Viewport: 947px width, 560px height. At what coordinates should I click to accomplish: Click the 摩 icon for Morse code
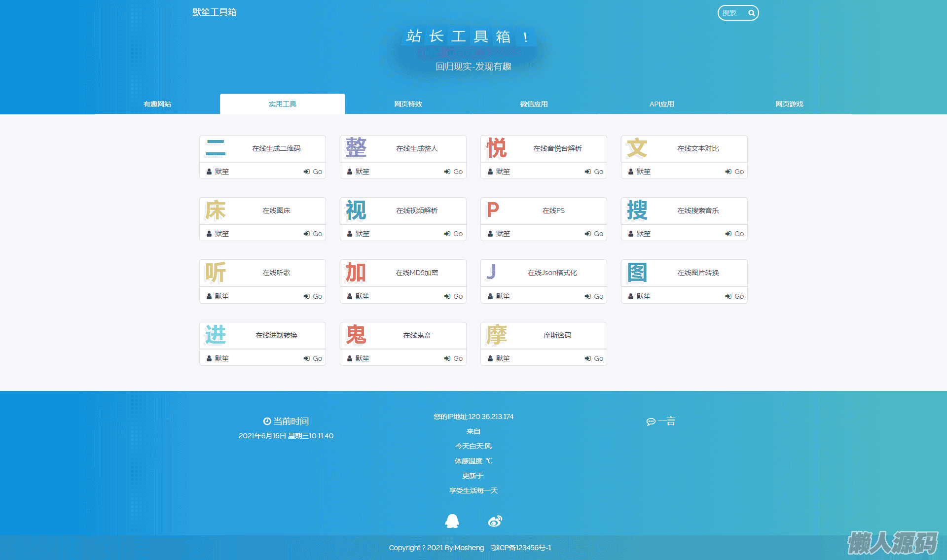[496, 335]
